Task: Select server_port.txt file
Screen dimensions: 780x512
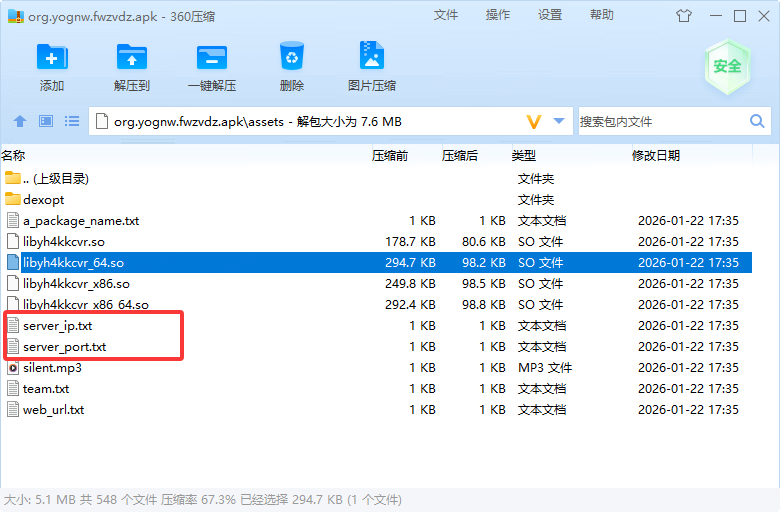Action: point(376,346)
